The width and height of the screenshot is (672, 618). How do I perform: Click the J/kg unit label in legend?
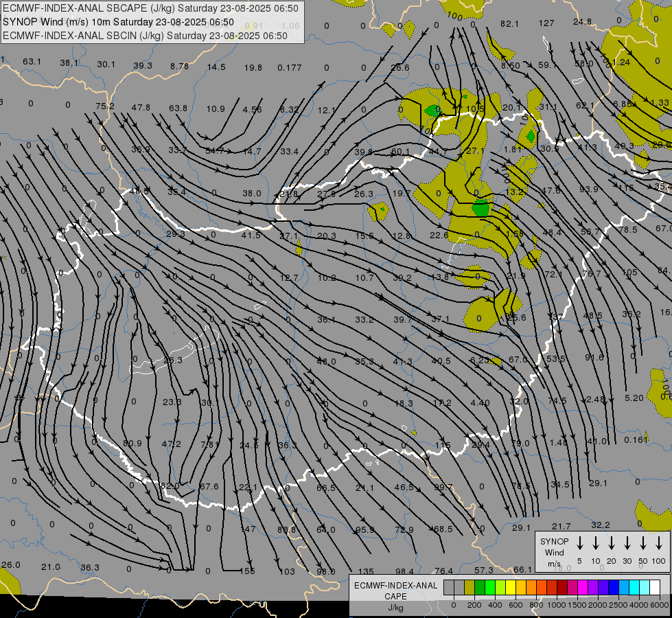click(395, 608)
